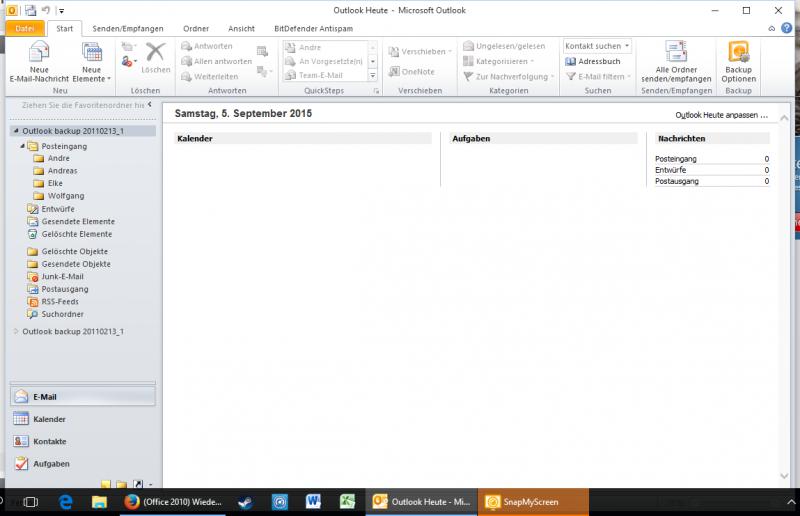Open SnapMyScreen from the taskbar

[x=533, y=502]
